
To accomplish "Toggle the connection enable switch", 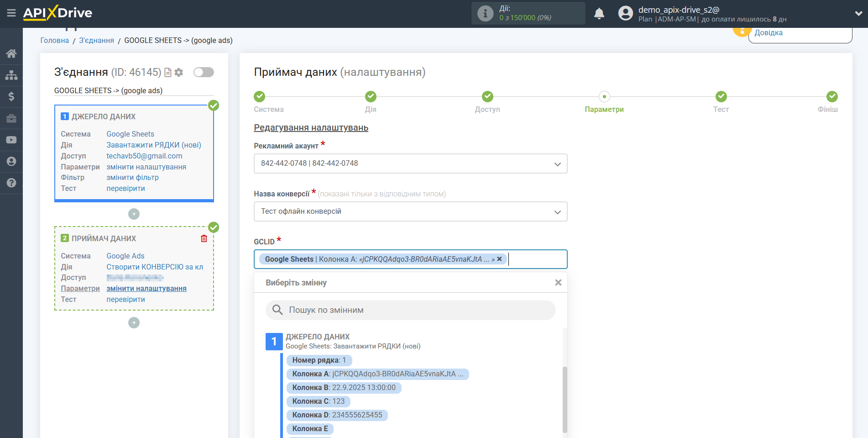I will (x=204, y=72).
